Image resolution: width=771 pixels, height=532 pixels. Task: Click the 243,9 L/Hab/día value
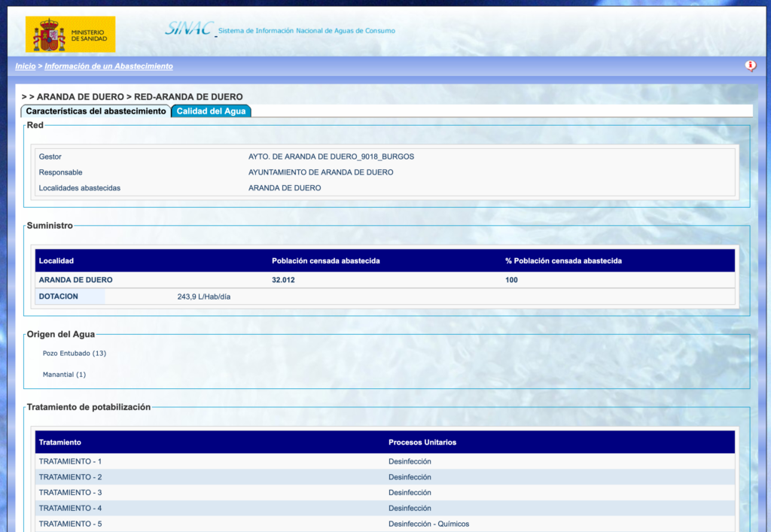pyautogui.click(x=203, y=296)
